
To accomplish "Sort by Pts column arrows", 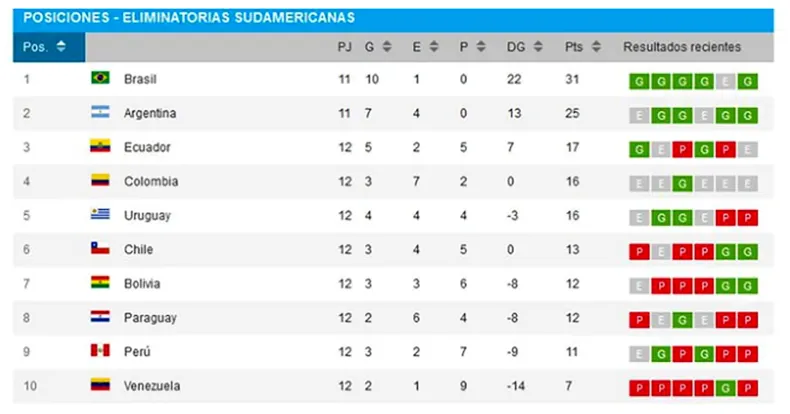I will (596, 46).
